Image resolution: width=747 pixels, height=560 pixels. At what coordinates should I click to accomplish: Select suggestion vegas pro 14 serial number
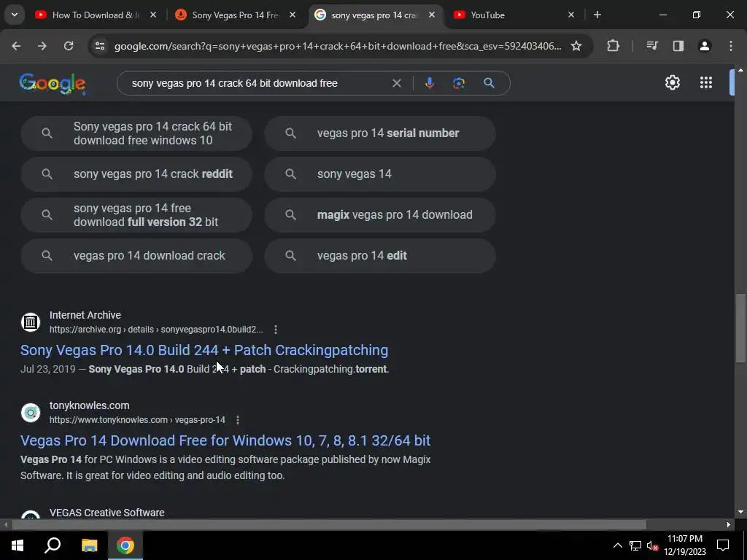click(380, 133)
